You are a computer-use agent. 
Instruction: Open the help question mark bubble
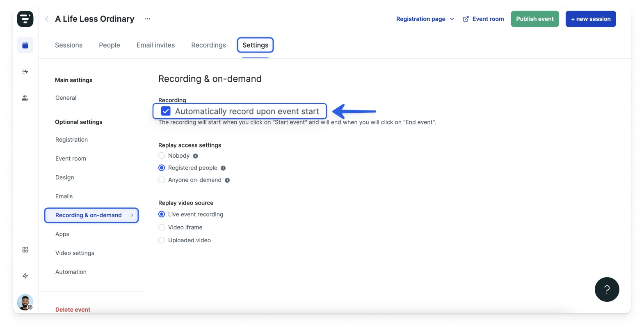(x=607, y=289)
